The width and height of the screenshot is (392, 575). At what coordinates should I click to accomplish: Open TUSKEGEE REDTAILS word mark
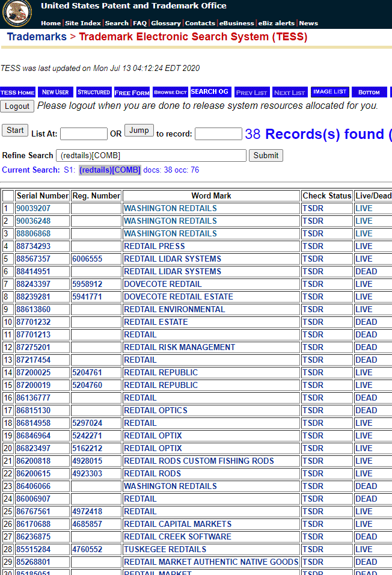[x=165, y=549]
